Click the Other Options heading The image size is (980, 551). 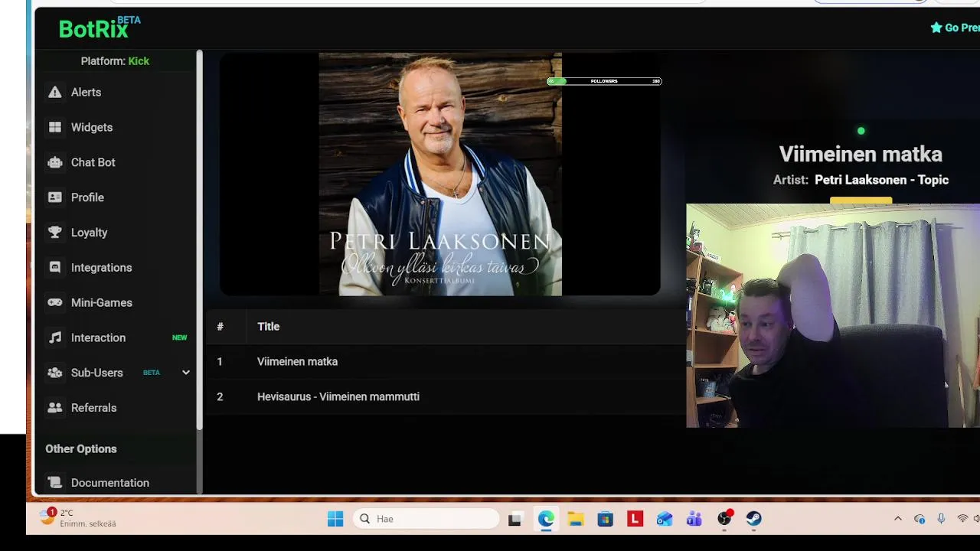[81, 449]
